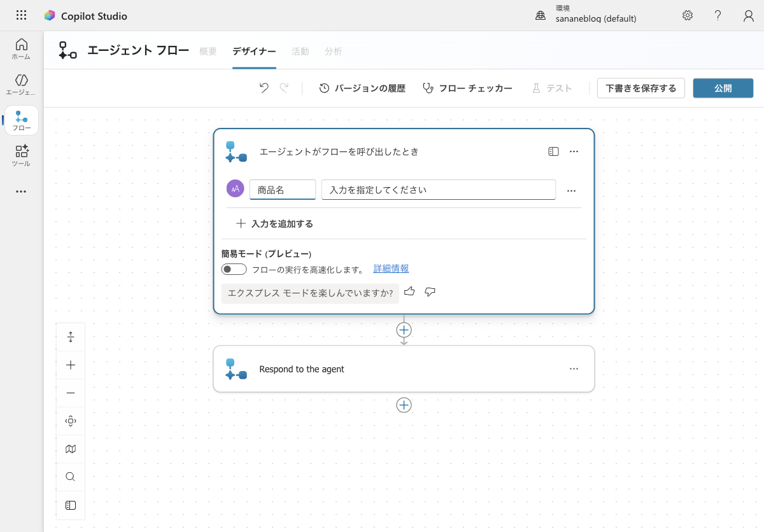Open trigger card more options menu
This screenshot has height=532, width=764.
click(x=574, y=151)
